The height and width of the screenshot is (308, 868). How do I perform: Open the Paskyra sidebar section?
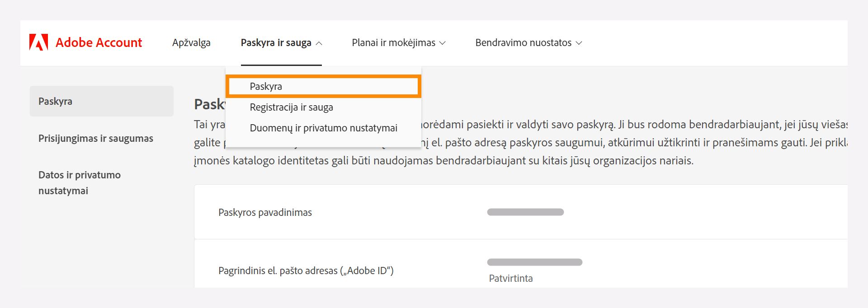click(x=55, y=101)
